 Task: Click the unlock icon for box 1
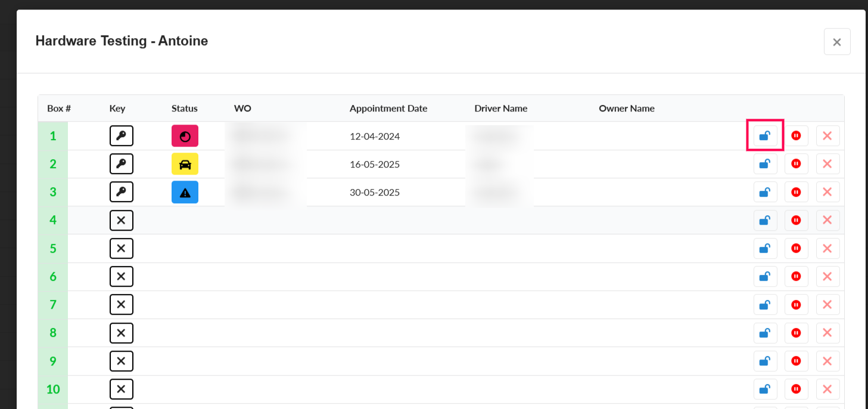coord(765,136)
